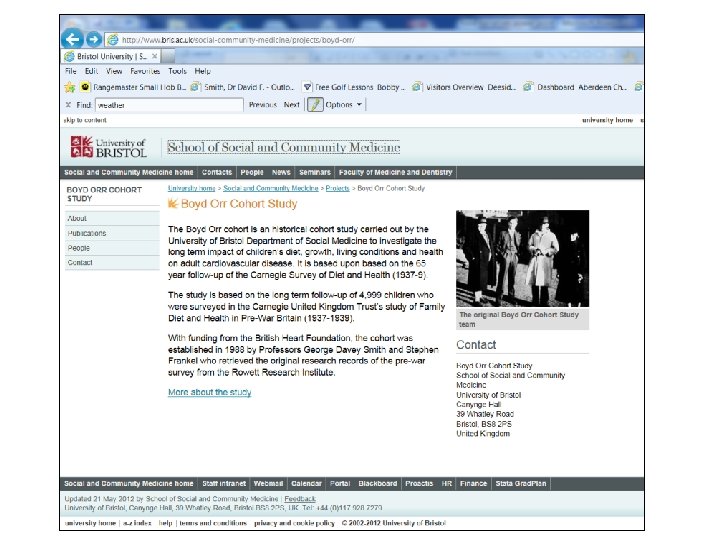
Task: Click Publications in the sidebar menu
Action: pos(112,233)
